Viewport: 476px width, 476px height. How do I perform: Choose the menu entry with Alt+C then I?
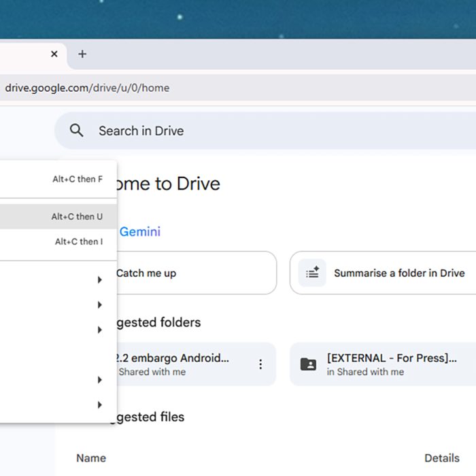point(58,241)
